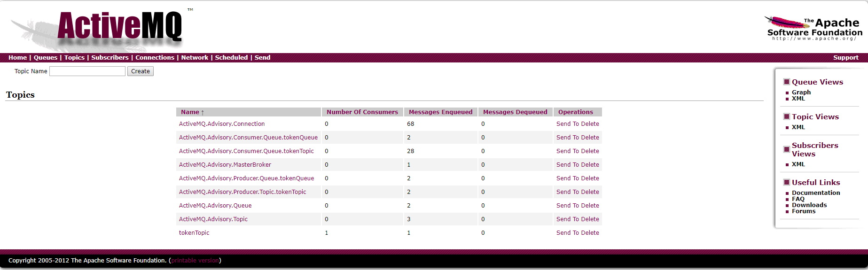Open Queue Views XML link

(x=798, y=99)
